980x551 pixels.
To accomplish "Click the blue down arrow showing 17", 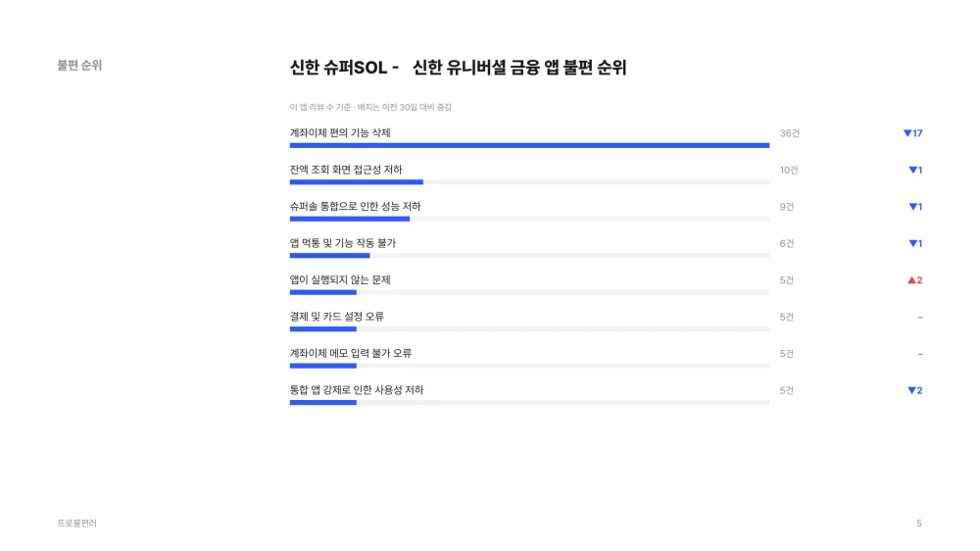I will point(912,133).
